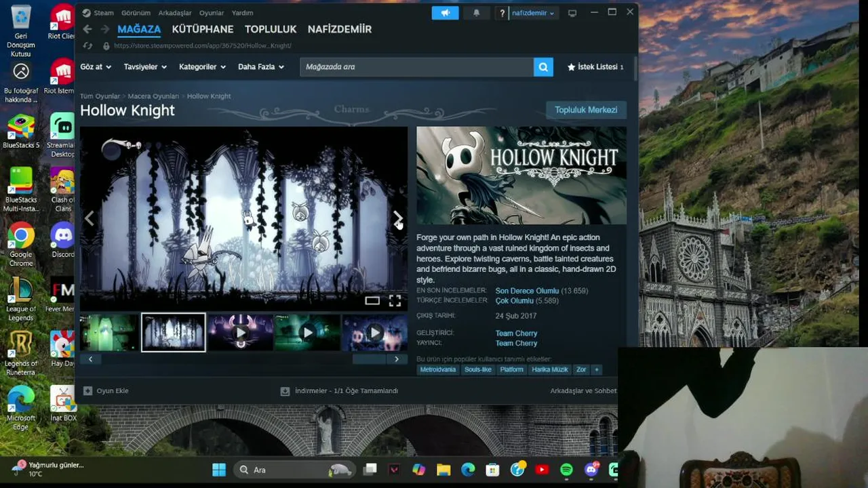This screenshot has height=488, width=868.
Task: Select the first green screenshot thumbnail
Action: pyautogui.click(x=109, y=332)
